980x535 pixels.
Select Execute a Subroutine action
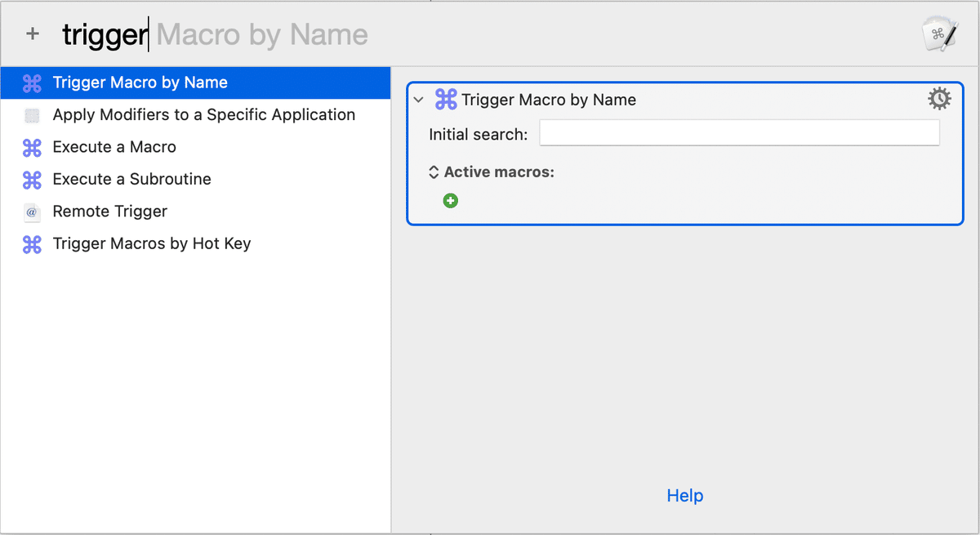point(196,179)
